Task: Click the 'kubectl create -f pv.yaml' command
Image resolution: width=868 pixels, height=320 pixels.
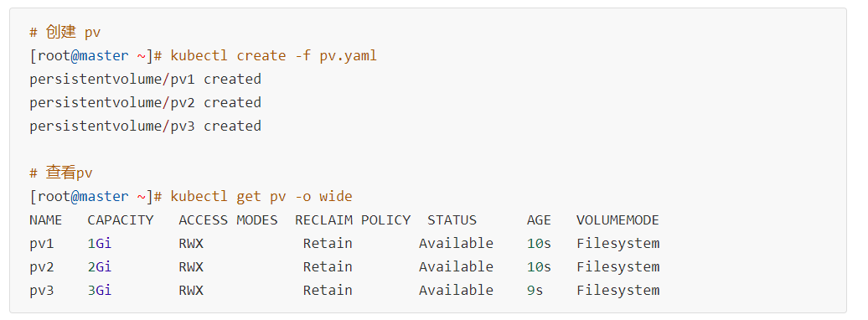Action: (x=273, y=56)
